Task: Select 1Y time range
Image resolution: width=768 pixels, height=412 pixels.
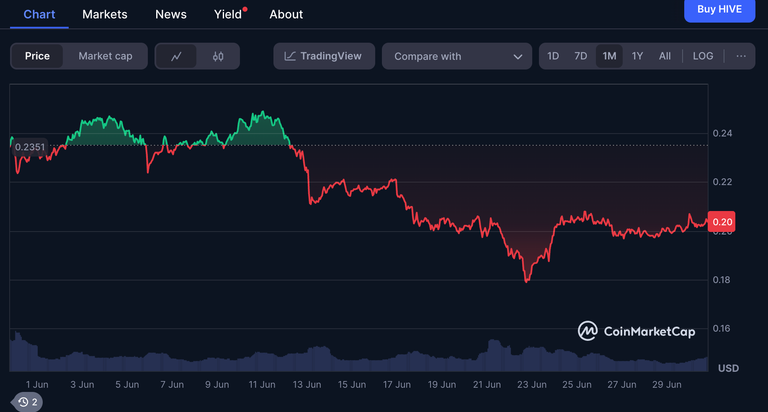Action: click(637, 56)
